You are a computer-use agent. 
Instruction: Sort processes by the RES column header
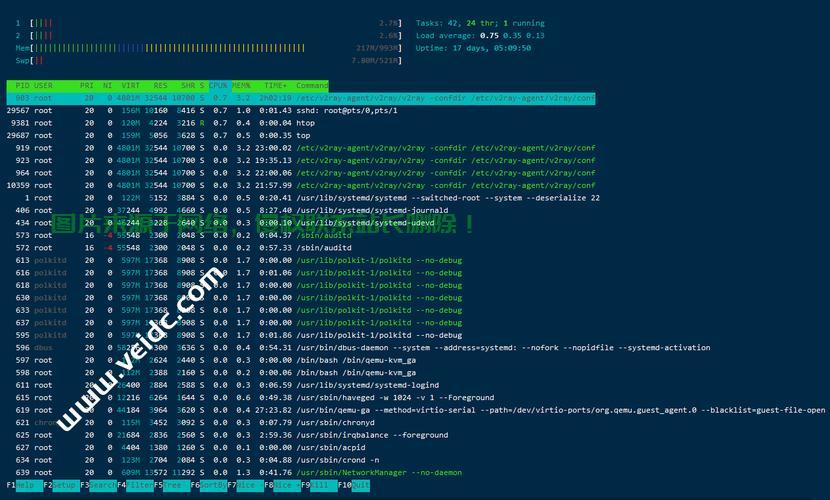(x=161, y=86)
